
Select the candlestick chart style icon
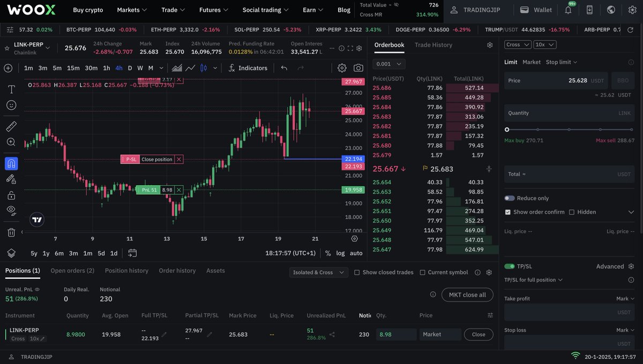[204, 68]
